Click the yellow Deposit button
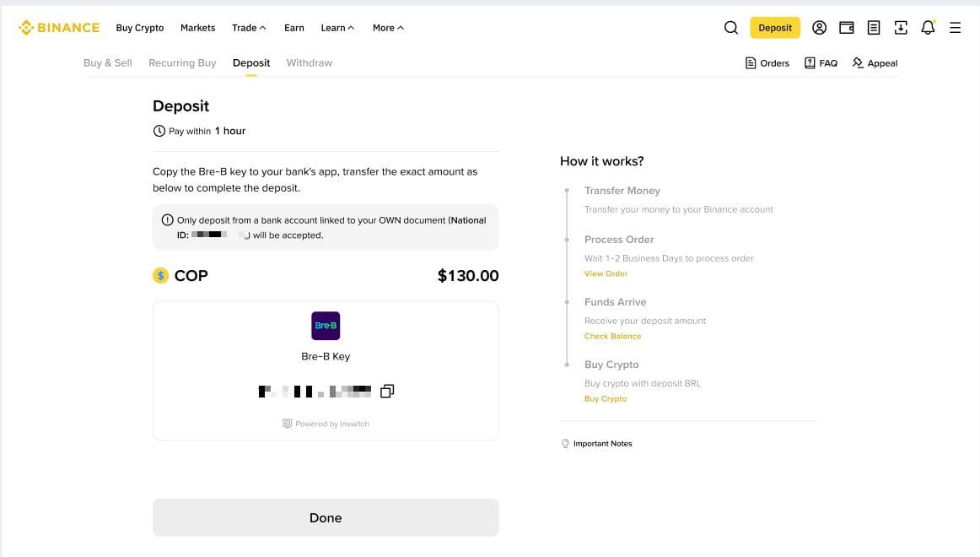The width and height of the screenshot is (980, 557). [775, 28]
